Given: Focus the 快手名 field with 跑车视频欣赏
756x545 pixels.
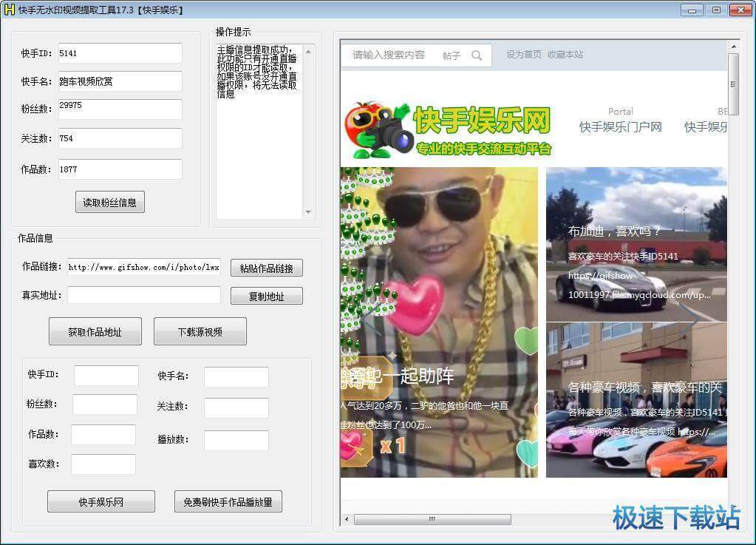Looking at the screenshot, I should pos(120,81).
